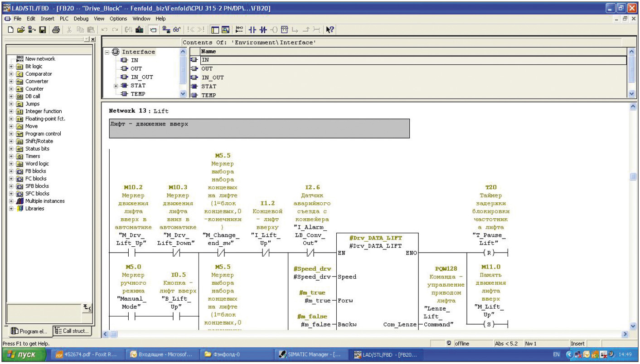Click the Undo arrow toolbar icon
Screen dimensions: 640x364
pyautogui.click(x=104, y=30)
